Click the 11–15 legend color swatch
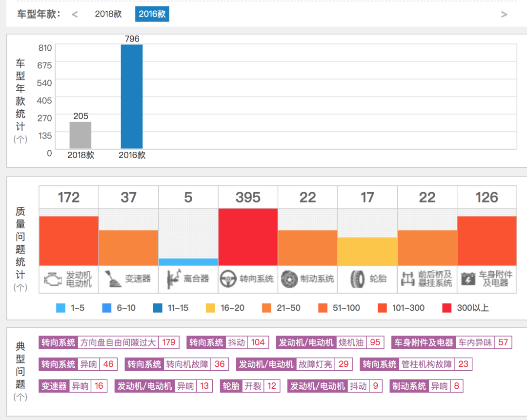Viewport: 527px width, 420px height. [x=158, y=308]
